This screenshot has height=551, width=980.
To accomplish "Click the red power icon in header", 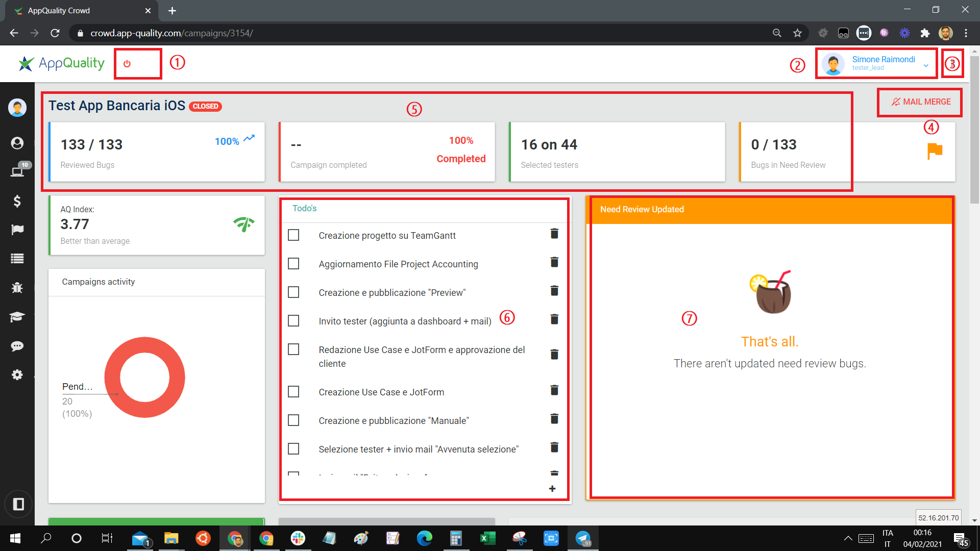I will pyautogui.click(x=127, y=64).
